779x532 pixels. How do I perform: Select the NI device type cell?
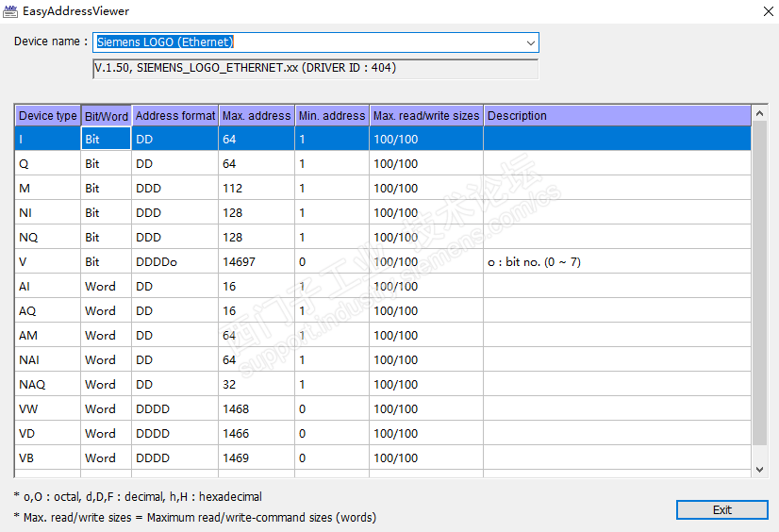(48, 212)
